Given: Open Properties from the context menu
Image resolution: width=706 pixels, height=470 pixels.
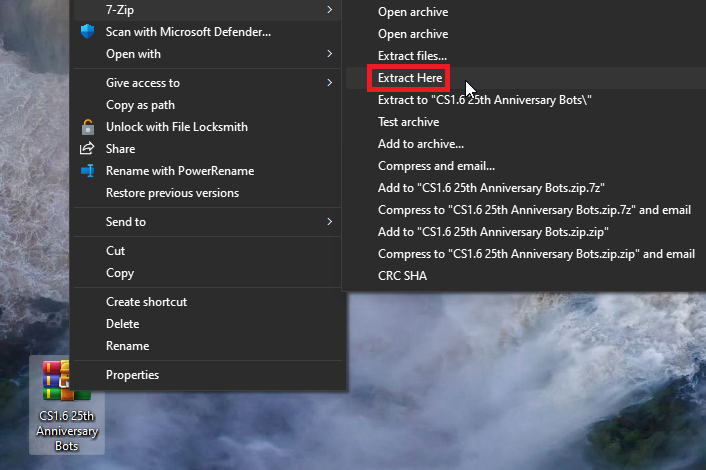Looking at the screenshot, I should coord(132,375).
